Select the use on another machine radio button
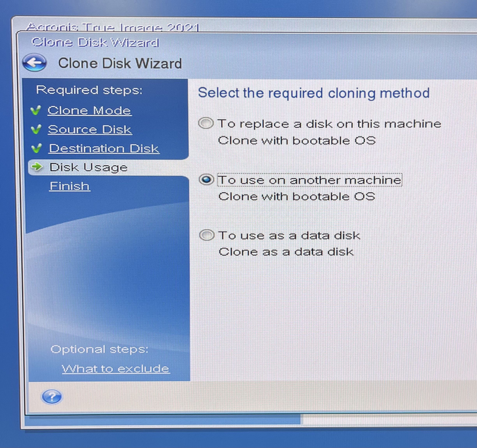The image size is (477, 448). coord(206,180)
